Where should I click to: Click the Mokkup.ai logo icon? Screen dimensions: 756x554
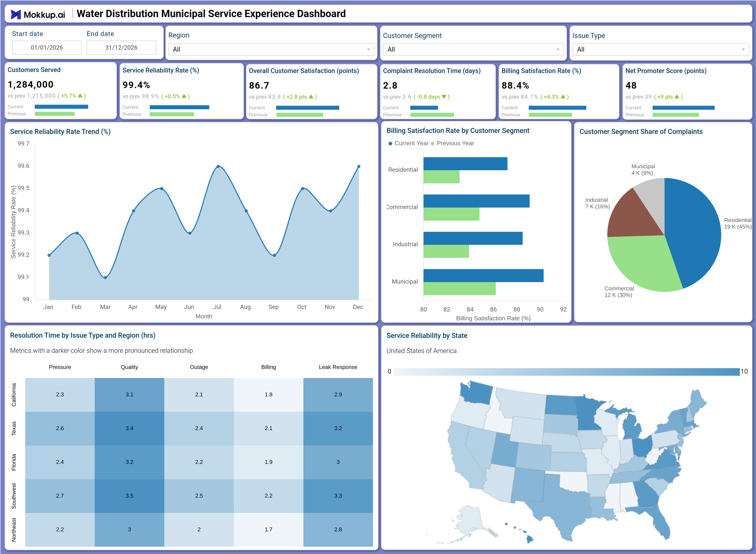[16, 14]
